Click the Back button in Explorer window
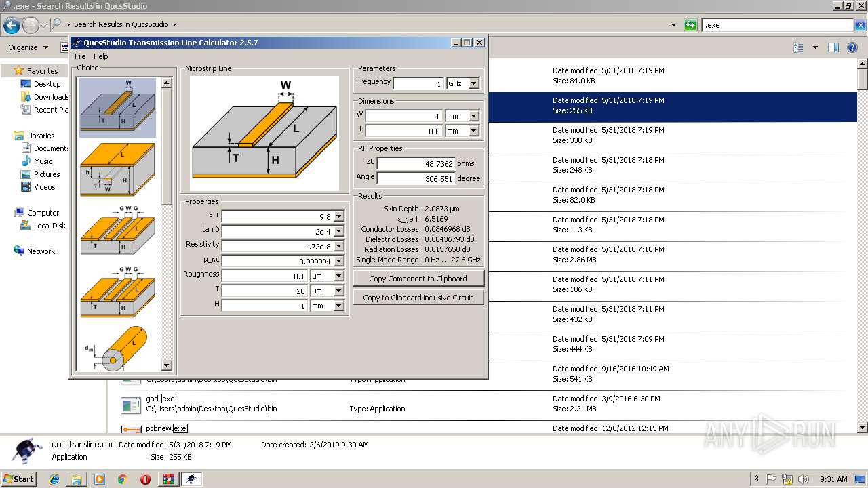This screenshot has height=488, width=868. 12,25
